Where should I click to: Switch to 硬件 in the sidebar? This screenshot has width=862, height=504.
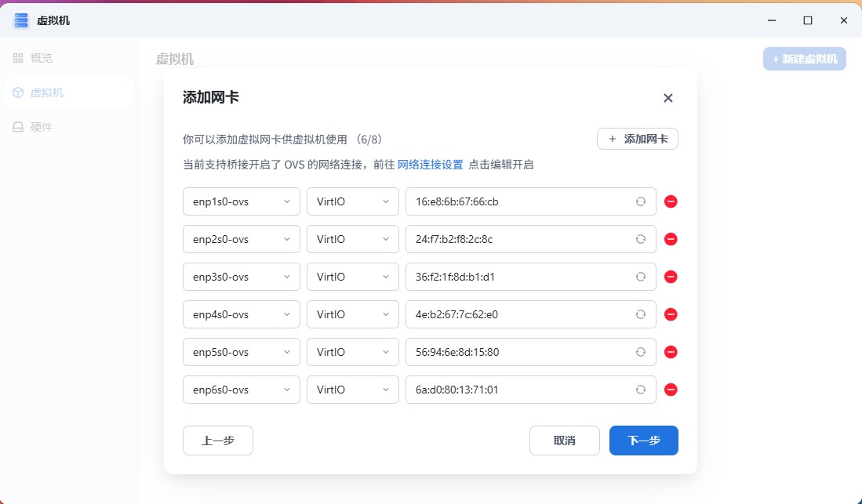(x=42, y=127)
